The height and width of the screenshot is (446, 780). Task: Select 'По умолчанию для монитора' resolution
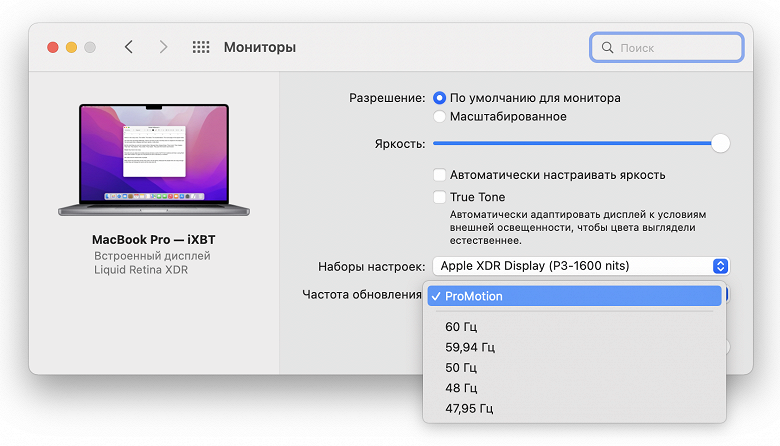pos(440,98)
